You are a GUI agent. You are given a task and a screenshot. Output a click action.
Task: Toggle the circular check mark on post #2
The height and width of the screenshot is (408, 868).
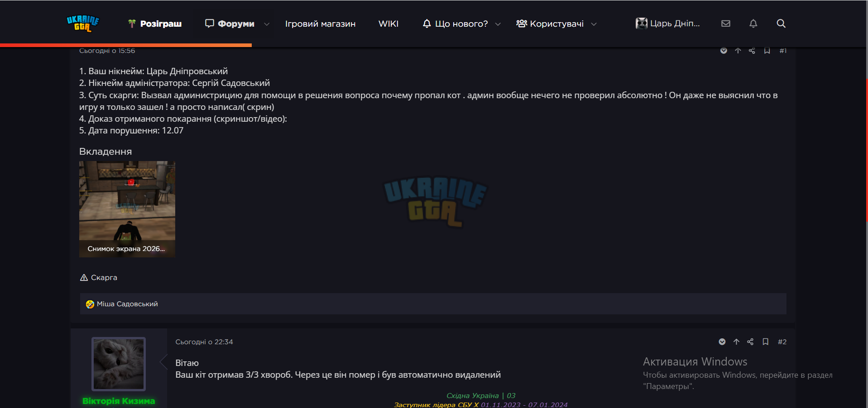[x=722, y=342]
